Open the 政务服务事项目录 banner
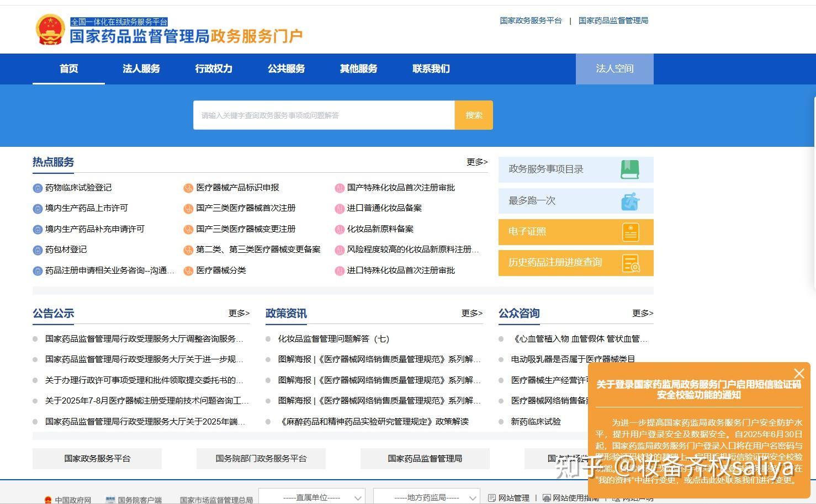Viewport: 816px width, 504px height. pyautogui.click(x=576, y=169)
